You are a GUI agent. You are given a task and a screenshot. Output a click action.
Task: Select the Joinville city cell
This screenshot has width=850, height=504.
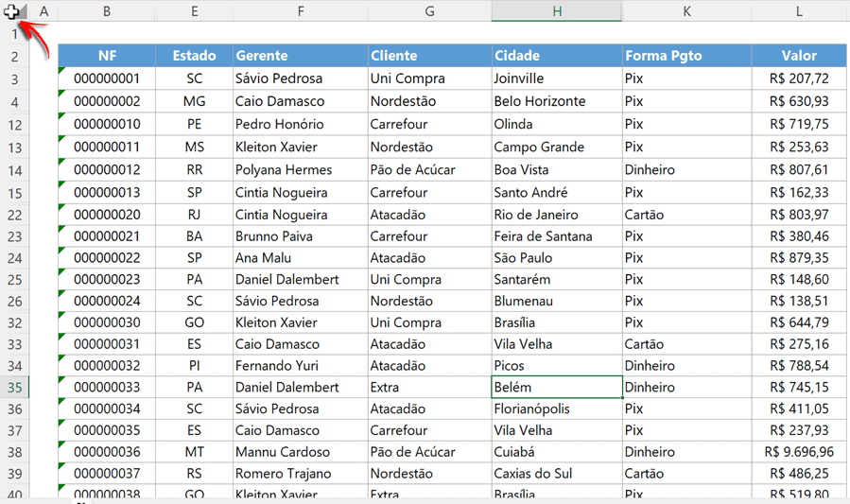click(556, 78)
